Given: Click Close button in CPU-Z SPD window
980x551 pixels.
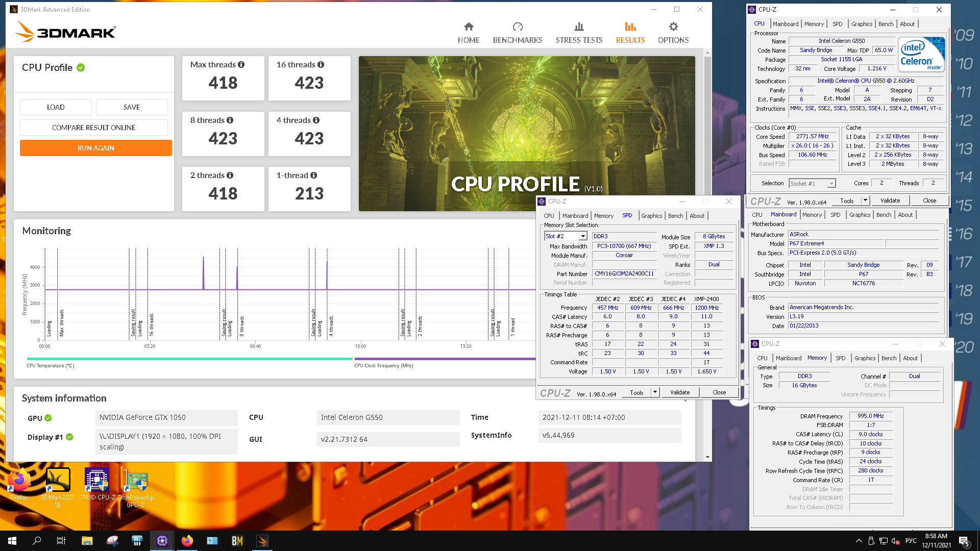Looking at the screenshot, I should 719,392.
